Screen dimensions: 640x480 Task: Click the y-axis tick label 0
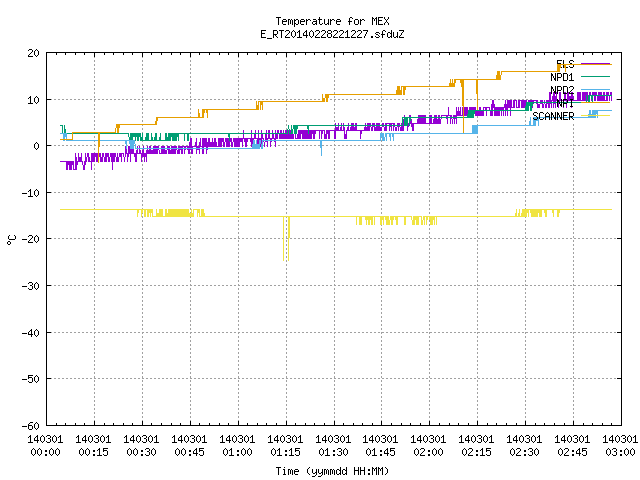click(x=37, y=146)
